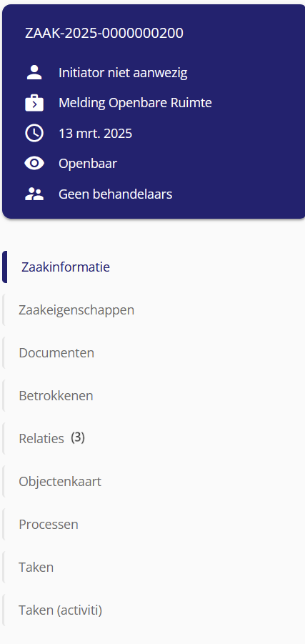The image size is (305, 644).
Task: Click Melding Openbare Ruimte label
Action: [135, 103]
